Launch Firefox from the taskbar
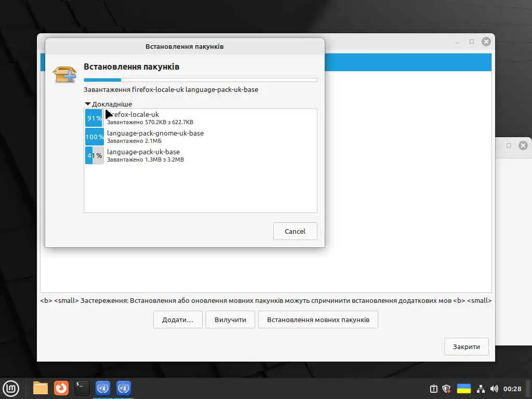The image size is (532, 399). coord(61,388)
